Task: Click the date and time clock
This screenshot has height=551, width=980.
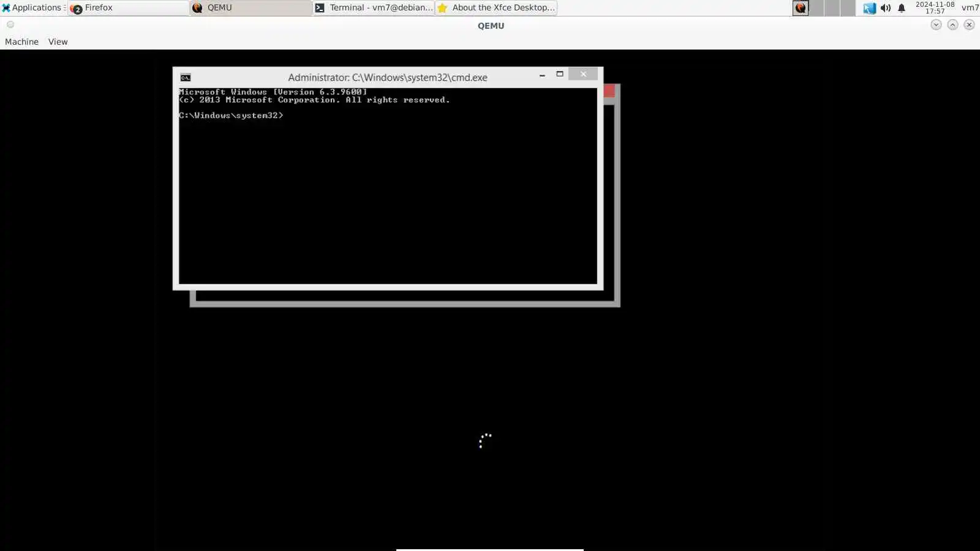Action: point(935,7)
